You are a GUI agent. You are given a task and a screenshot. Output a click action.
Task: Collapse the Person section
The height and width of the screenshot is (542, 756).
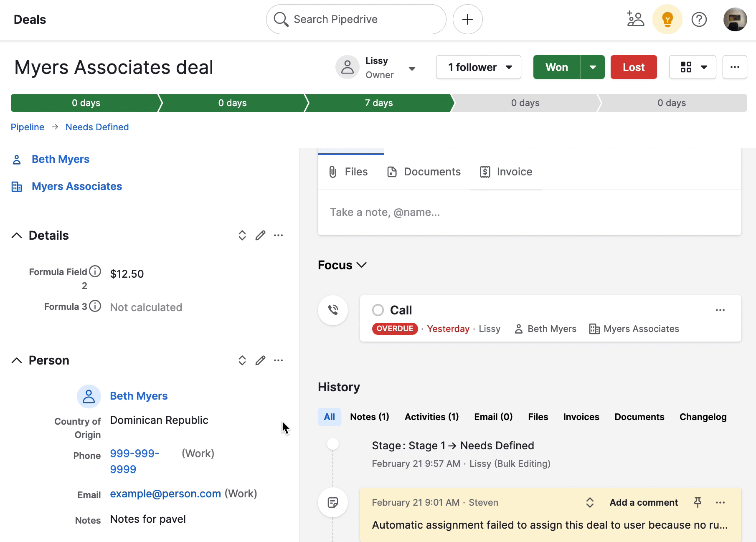[17, 360]
